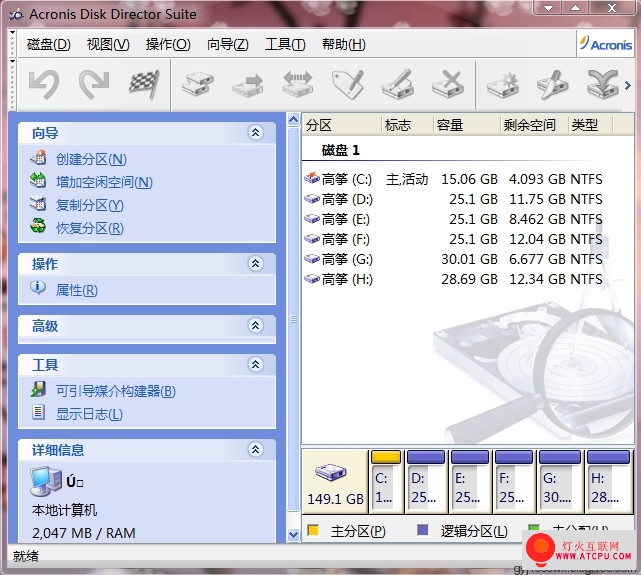
Task: Select the 高等 (G:) partition row
Action: 453,259
